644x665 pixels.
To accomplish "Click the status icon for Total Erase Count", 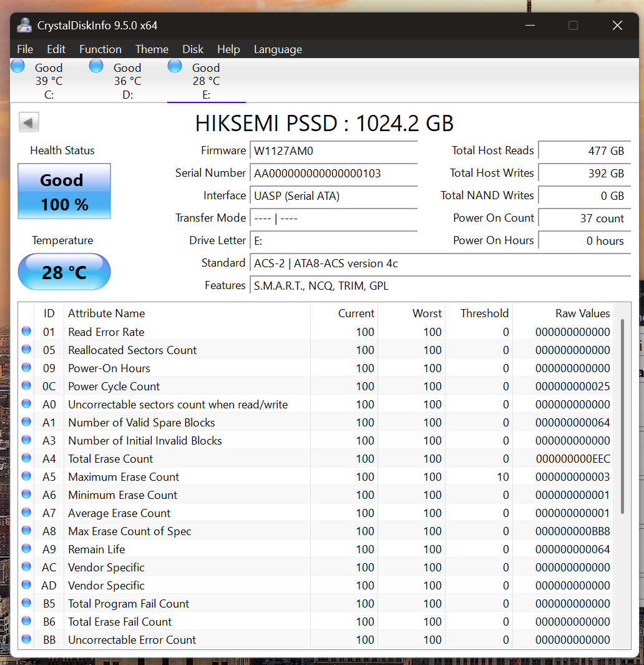I will [x=26, y=458].
